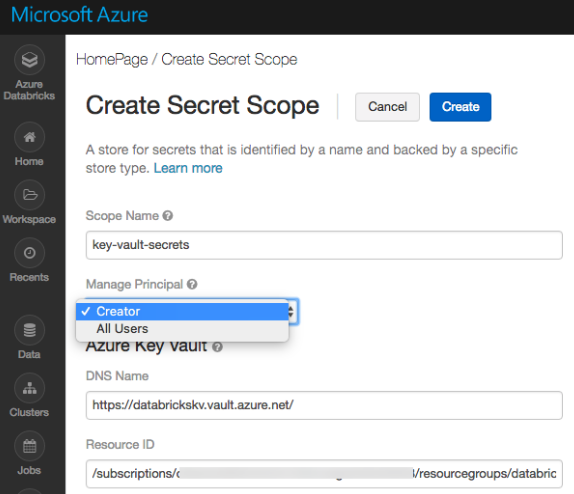Click the DNS Name label
This screenshot has height=494, width=574.
click(x=117, y=376)
